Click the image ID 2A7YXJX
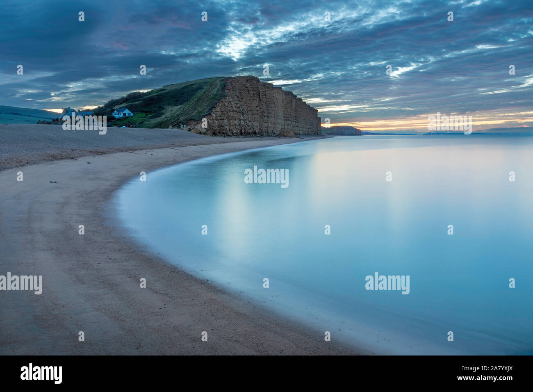533x392 pixels. coord(487,368)
